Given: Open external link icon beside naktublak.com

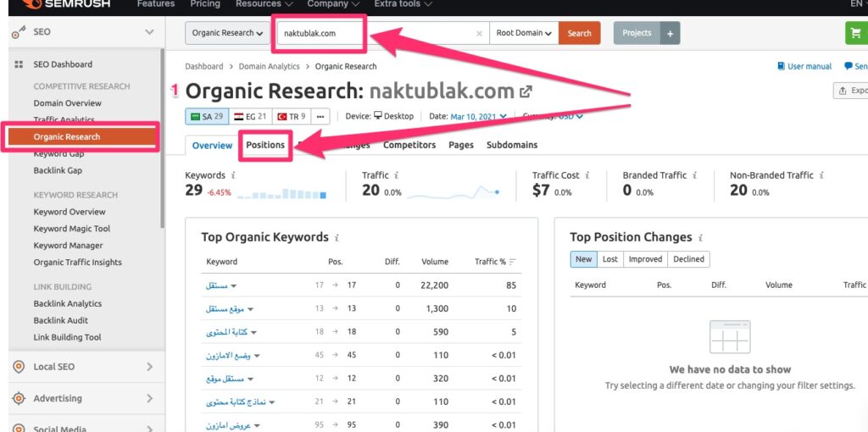Looking at the screenshot, I should tap(526, 91).
